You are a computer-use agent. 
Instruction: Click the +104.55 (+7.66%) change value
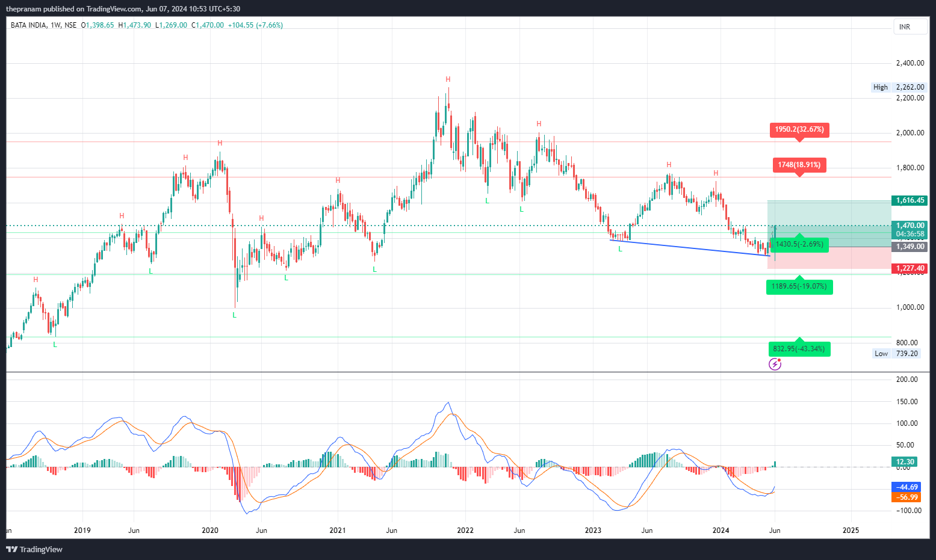pyautogui.click(x=255, y=25)
